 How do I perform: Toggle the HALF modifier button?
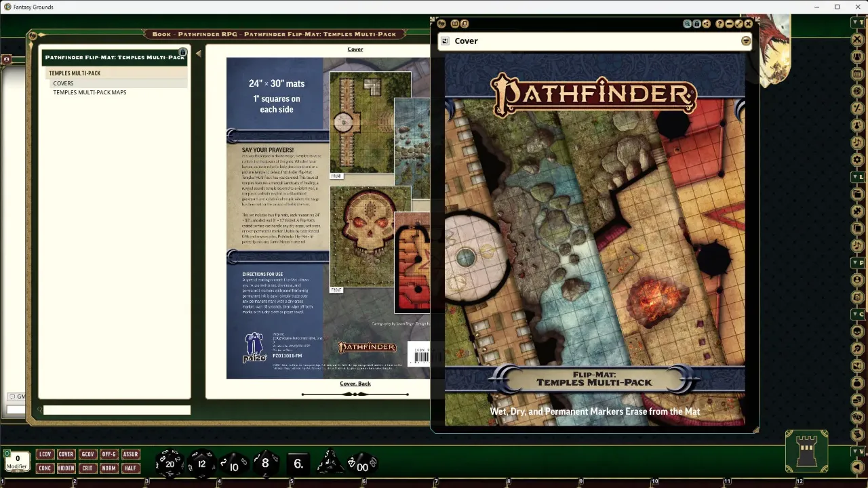coord(130,468)
